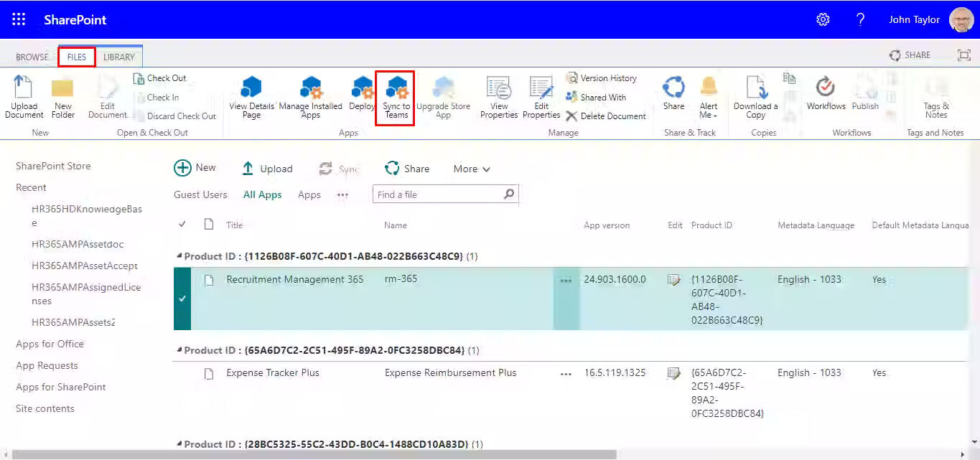This screenshot has width=980, height=460.
Task: Click the Sync to Teams ribbon icon
Action: point(396,89)
